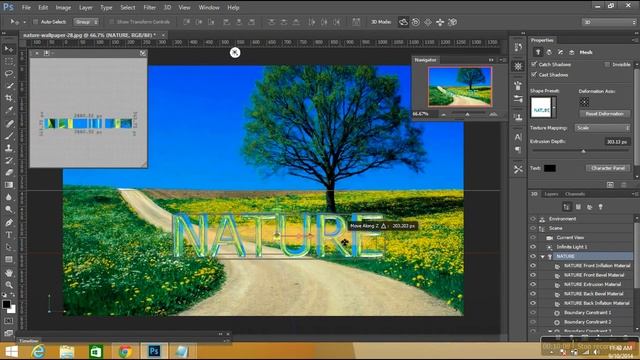Open the Auto-Select Group dropdown
640x360 pixels.
pyautogui.click(x=86, y=22)
